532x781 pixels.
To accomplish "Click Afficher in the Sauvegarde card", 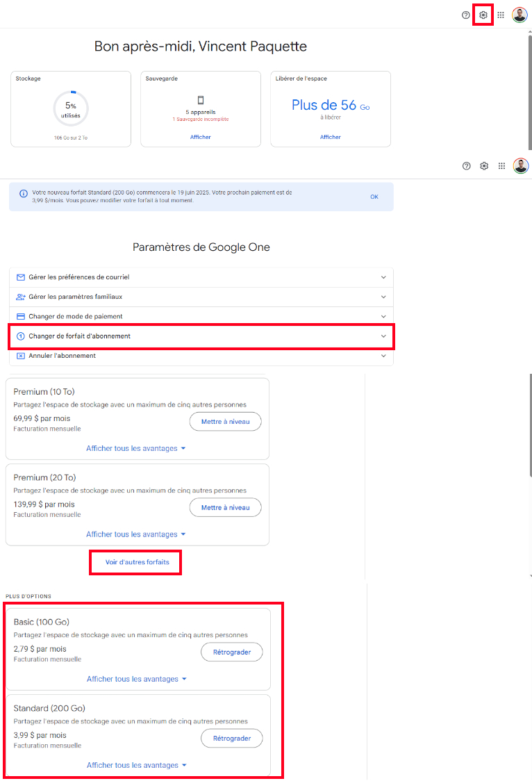I will coord(201,137).
